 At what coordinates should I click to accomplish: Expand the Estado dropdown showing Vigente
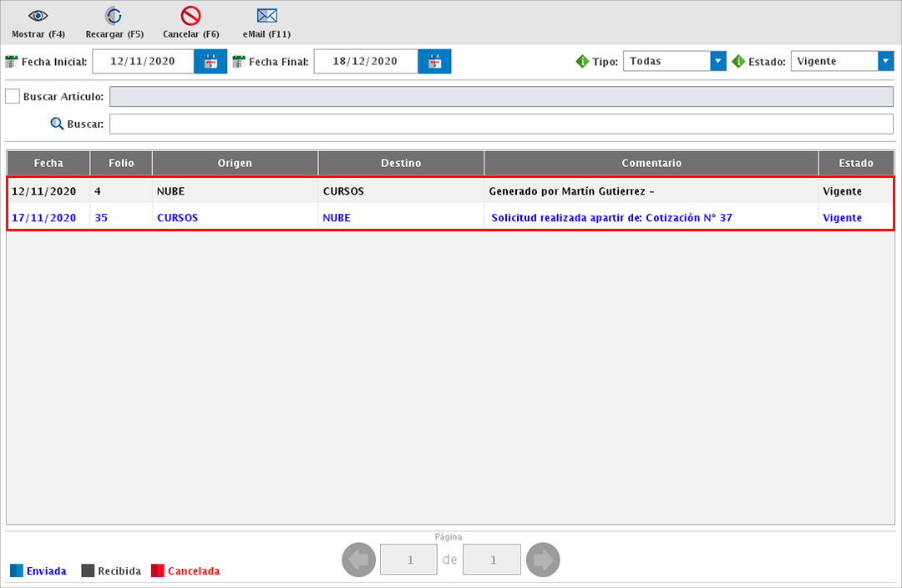click(x=885, y=61)
